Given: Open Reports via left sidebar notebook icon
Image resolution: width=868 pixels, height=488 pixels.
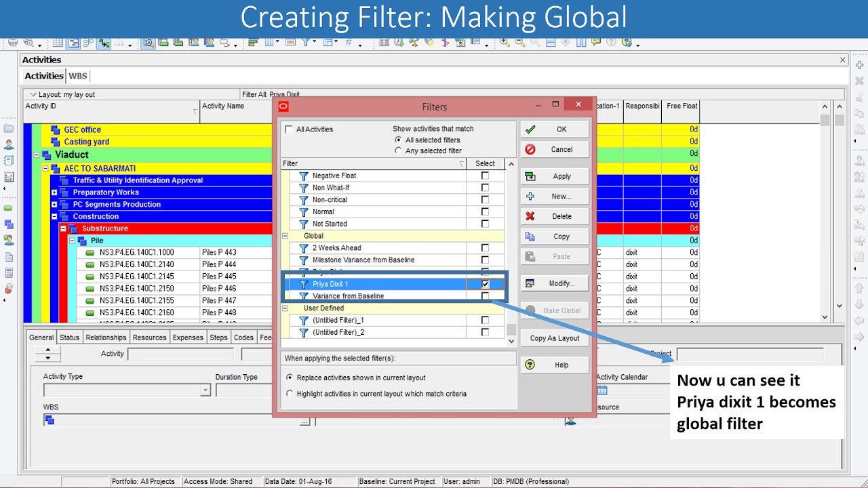Looking at the screenshot, I should pyautogui.click(x=8, y=161).
